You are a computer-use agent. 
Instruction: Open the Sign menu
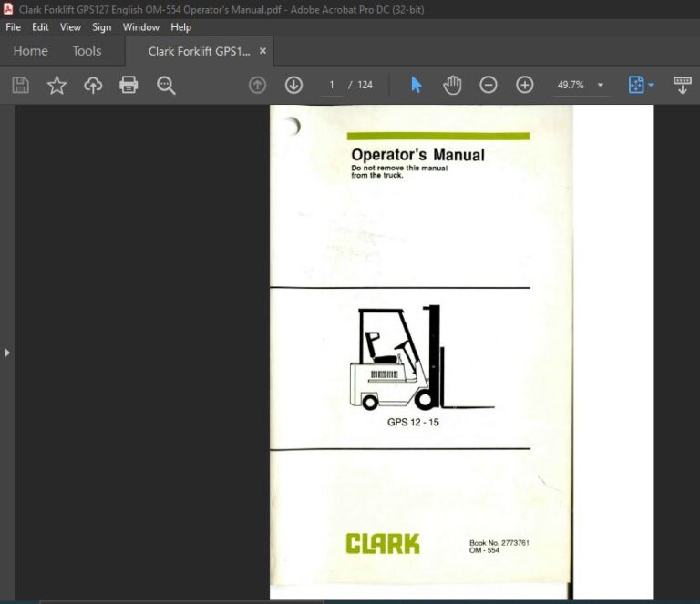point(102,27)
